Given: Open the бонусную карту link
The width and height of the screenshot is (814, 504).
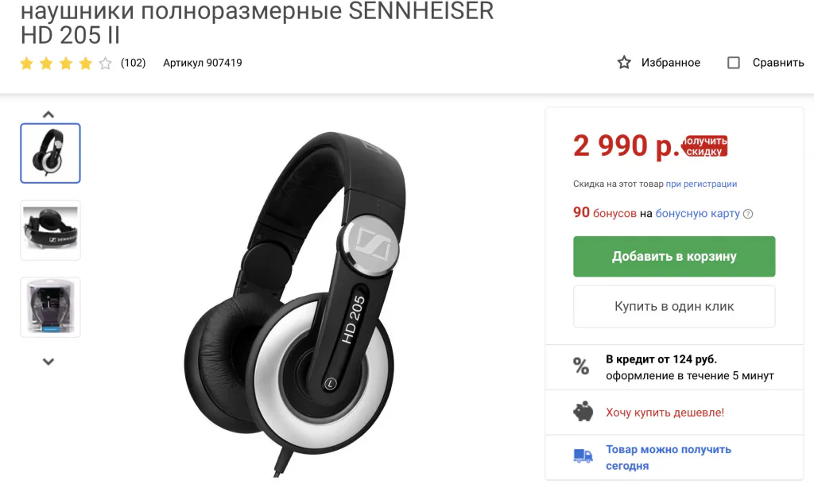Looking at the screenshot, I should (697, 213).
